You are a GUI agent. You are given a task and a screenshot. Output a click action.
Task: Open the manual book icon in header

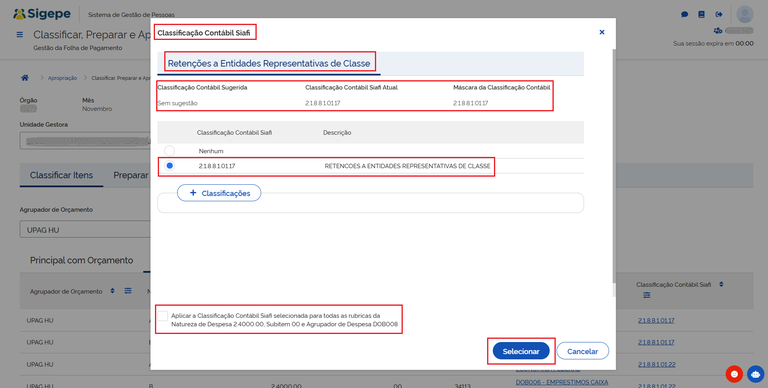701,15
